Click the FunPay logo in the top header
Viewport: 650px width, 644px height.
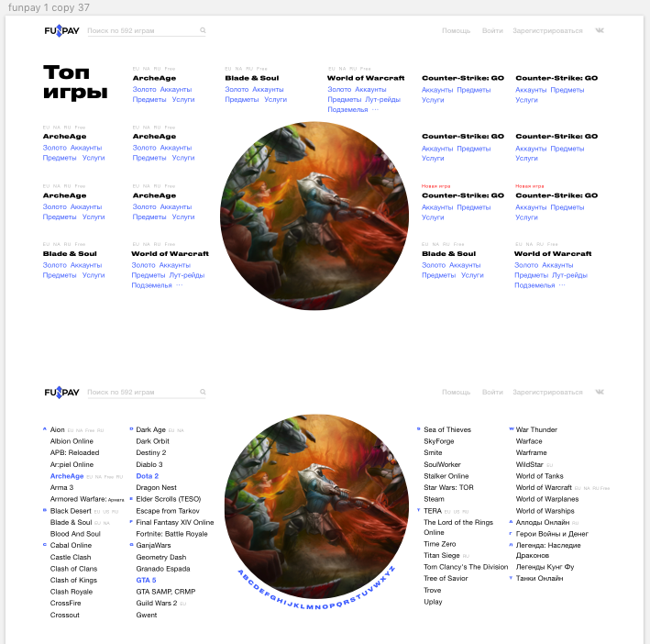(61, 31)
